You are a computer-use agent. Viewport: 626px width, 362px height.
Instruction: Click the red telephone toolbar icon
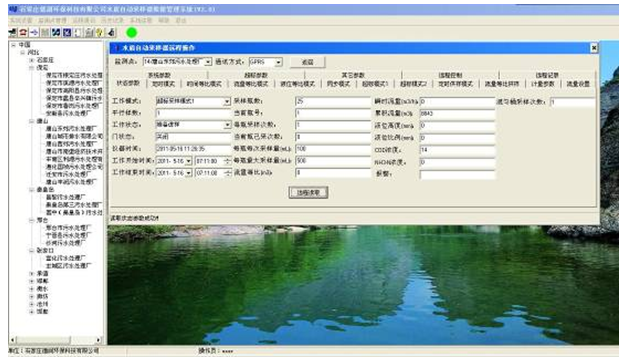pos(24,33)
